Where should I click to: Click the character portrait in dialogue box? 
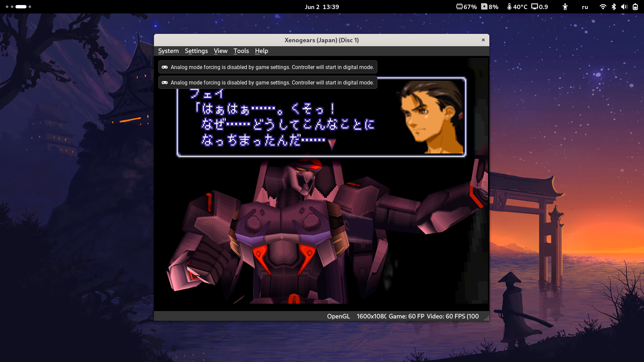pos(431,117)
